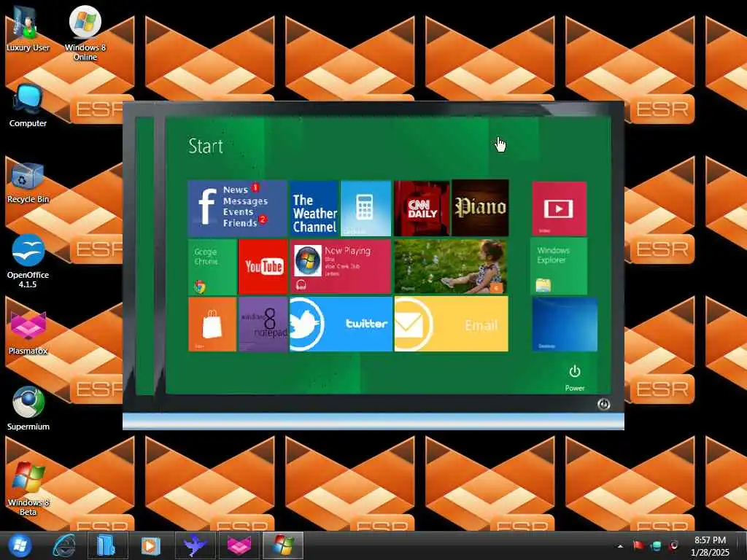Open the Computer desktop icon
This screenshot has height=560, width=747.
point(28,106)
